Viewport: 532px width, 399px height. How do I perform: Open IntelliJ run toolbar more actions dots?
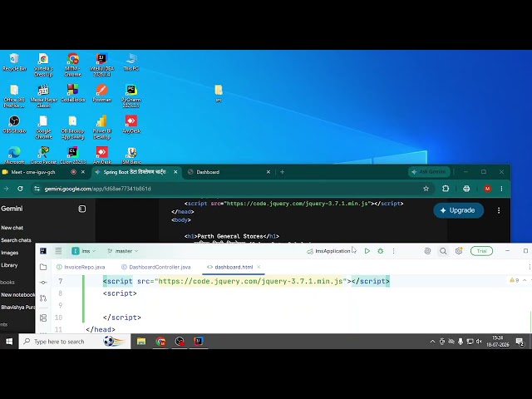(393, 251)
